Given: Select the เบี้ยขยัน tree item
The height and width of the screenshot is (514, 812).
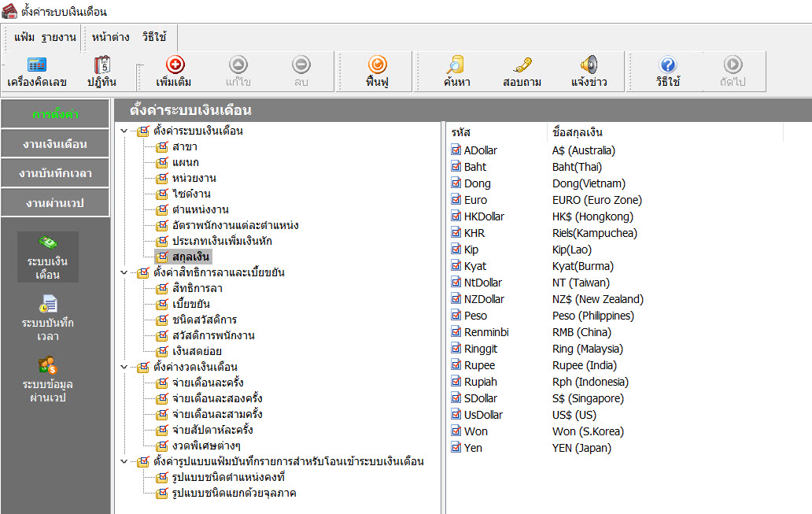Looking at the screenshot, I should tap(191, 304).
